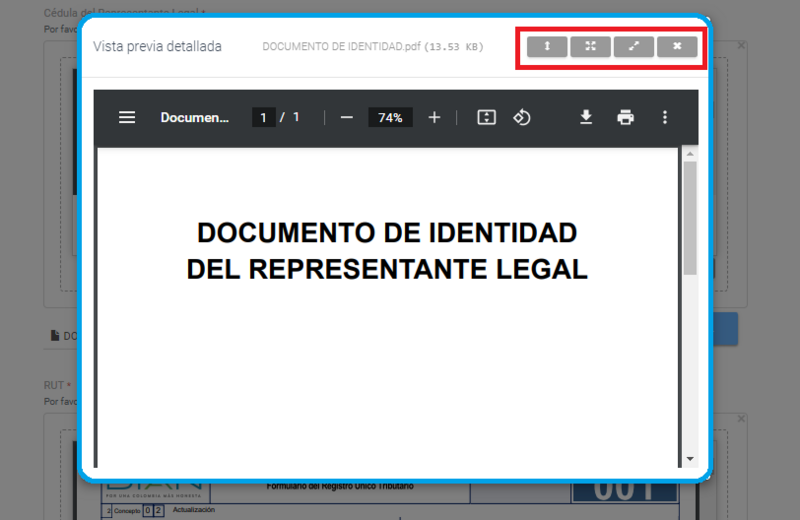The height and width of the screenshot is (520, 800).
Task: Zoom in the PDF with plus button
Action: [434, 118]
